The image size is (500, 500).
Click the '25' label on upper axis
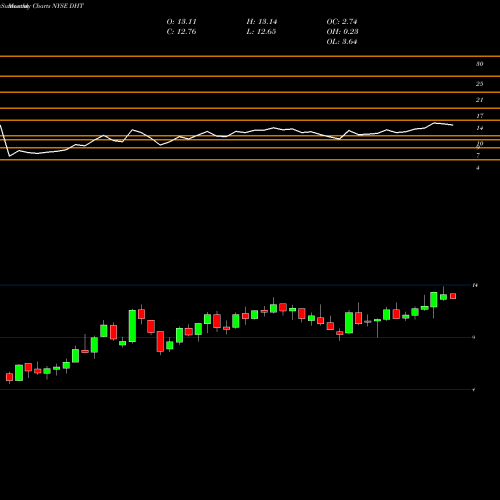(479, 84)
